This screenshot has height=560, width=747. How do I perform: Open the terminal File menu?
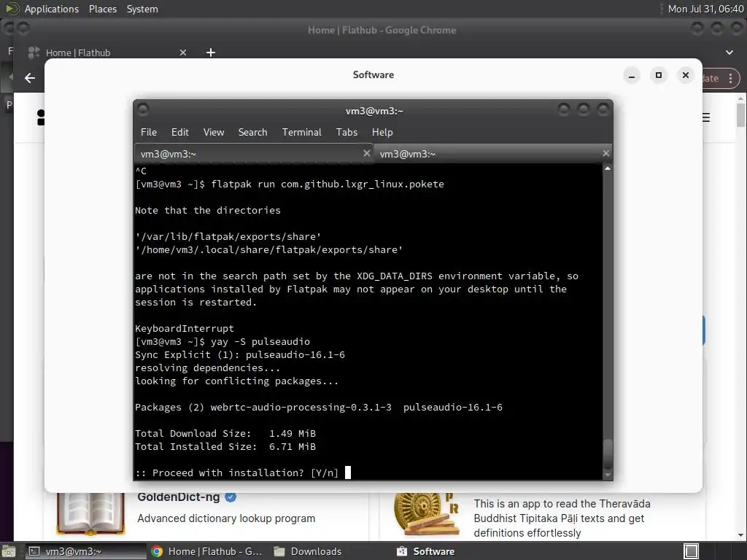(148, 133)
